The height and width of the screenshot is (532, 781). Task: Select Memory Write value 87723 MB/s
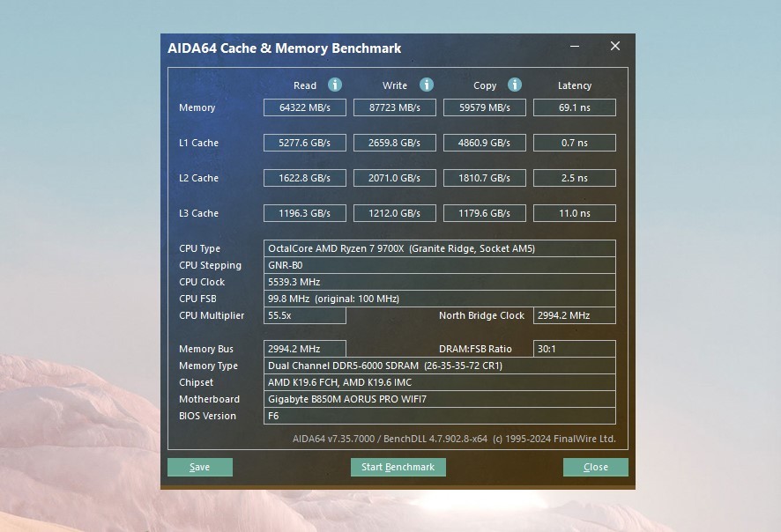[395, 107]
